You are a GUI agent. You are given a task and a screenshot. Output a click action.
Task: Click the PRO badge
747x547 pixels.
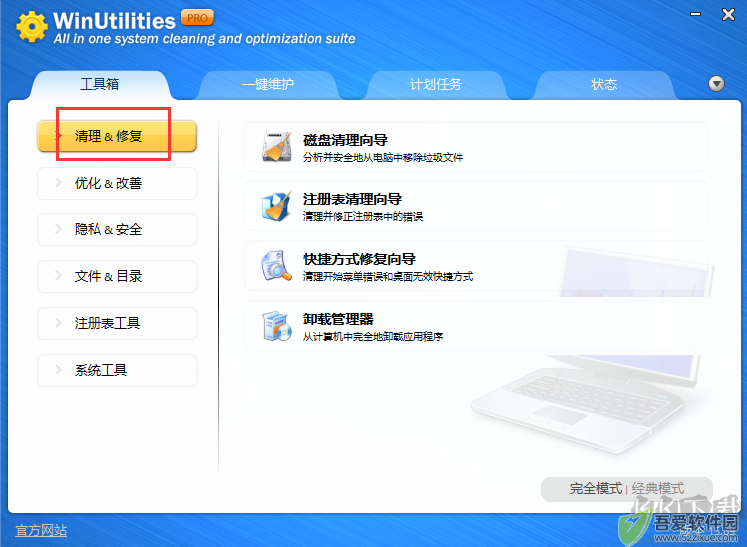[197, 18]
